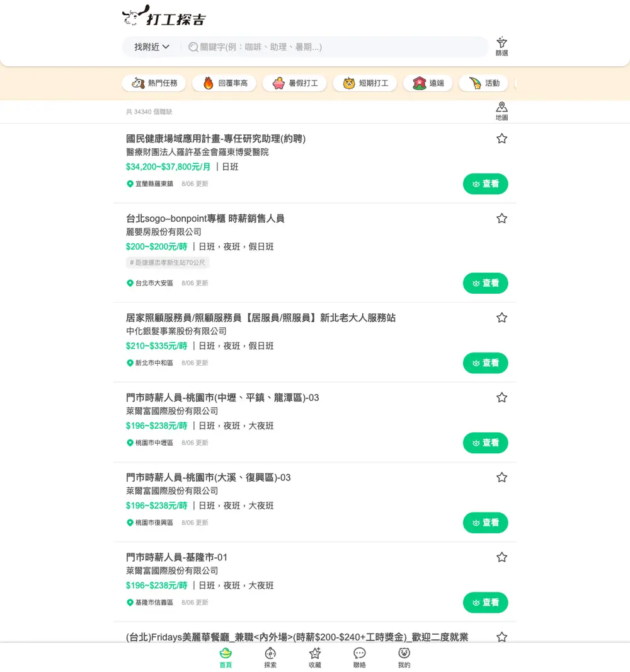Viewport: 630px width, 672px height.
Task: Click company name 醫療財團法人羅許基金會羅東博愛醫院
Action: click(197, 152)
